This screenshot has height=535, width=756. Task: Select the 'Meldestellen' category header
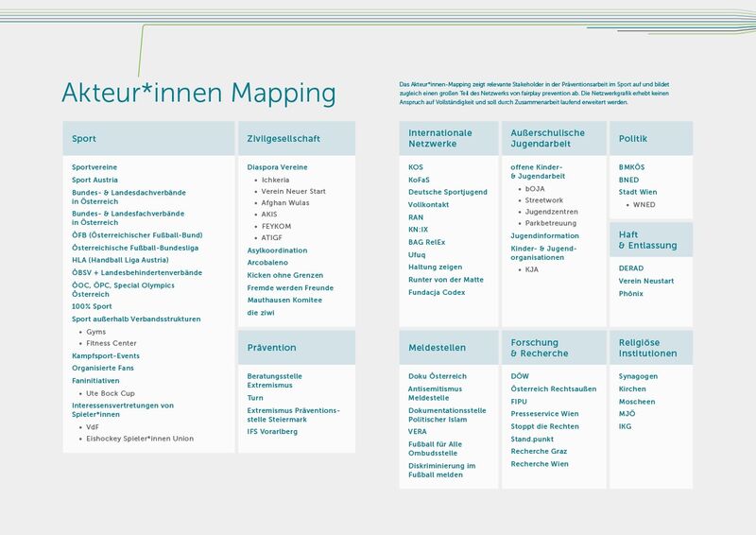(448, 347)
